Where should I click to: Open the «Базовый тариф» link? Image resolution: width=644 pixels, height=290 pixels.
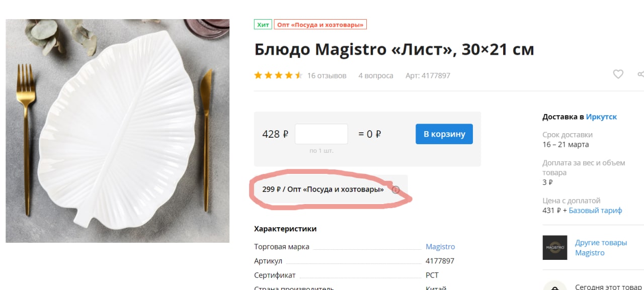pyautogui.click(x=595, y=210)
